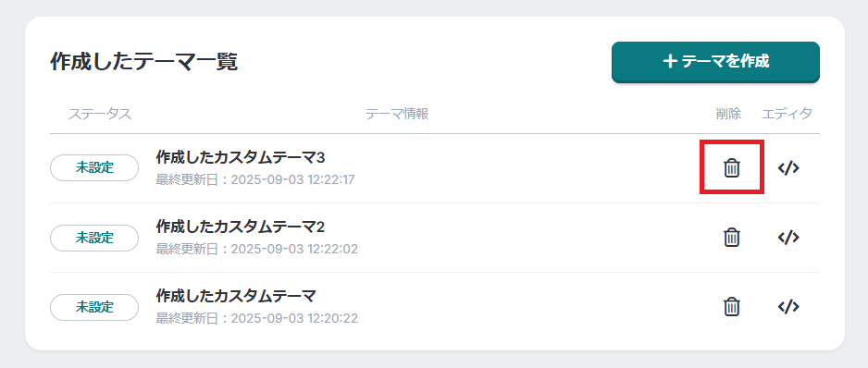The image size is (868, 368).
Task: Click the 削除 column header
Action: pyautogui.click(x=728, y=114)
